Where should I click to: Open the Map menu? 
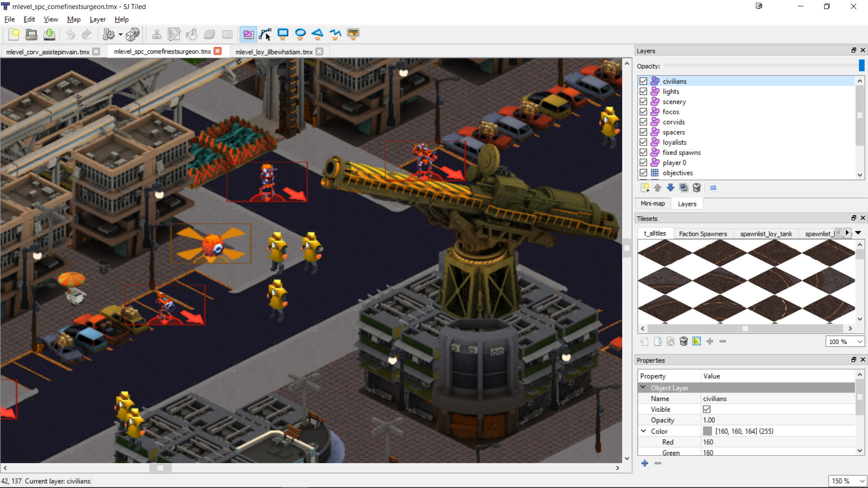(x=73, y=19)
